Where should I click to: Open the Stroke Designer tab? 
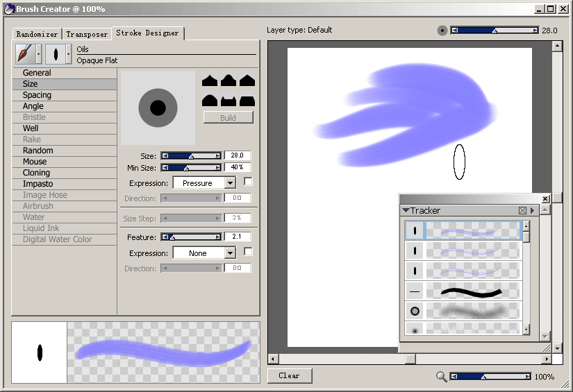[148, 33]
